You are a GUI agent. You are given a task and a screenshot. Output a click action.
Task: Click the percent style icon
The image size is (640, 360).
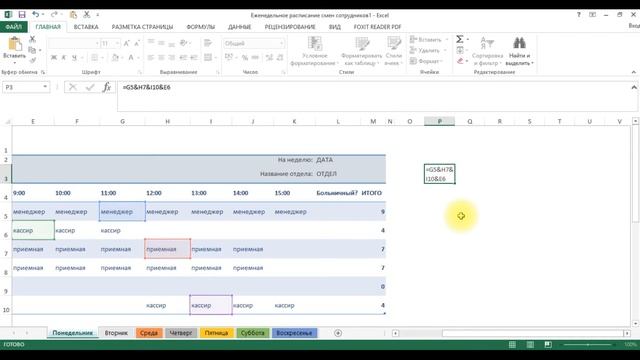[x=245, y=58]
